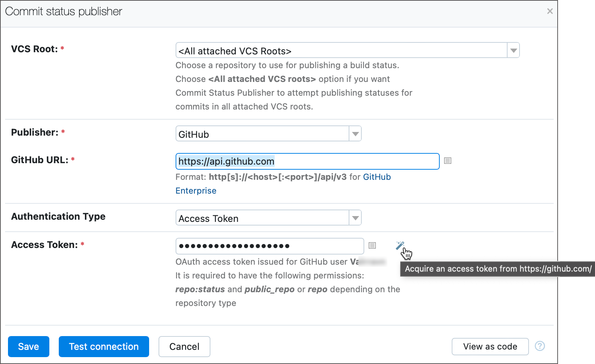The width and height of the screenshot is (595, 364).
Task: Click the help question mark icon
Action: pos(540,346)
